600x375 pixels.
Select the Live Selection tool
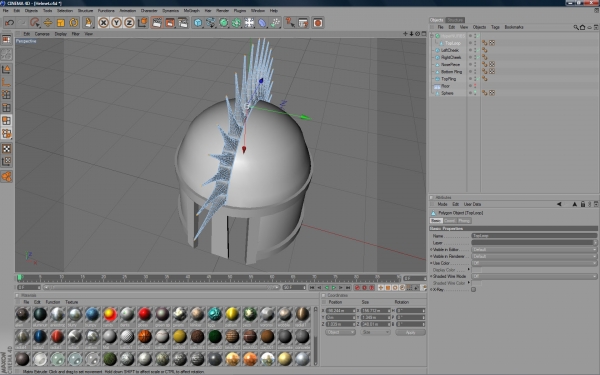coord(35,23)
